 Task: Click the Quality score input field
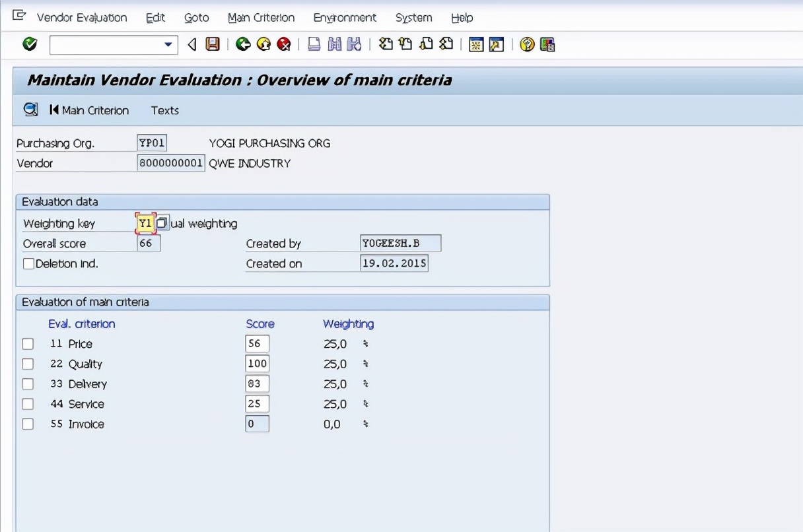(x=257, y=364)
